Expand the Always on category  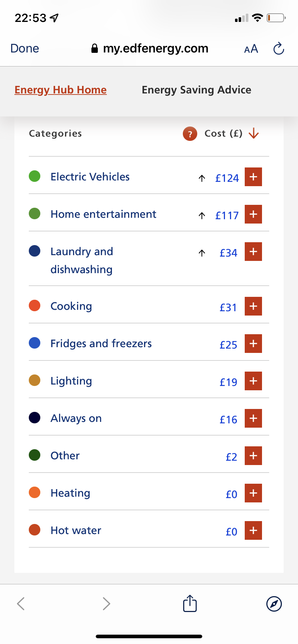[x=253, y=418]
